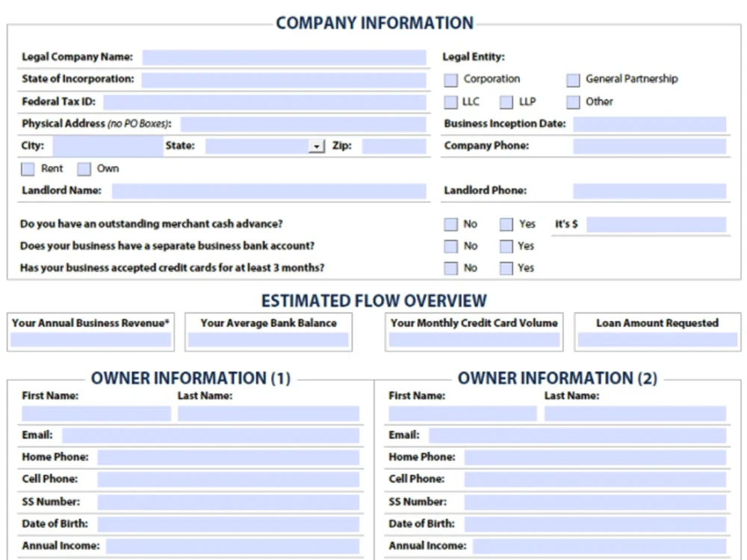Check the LLC entity box
747x560 pixels.
click(x=450, y=102)
